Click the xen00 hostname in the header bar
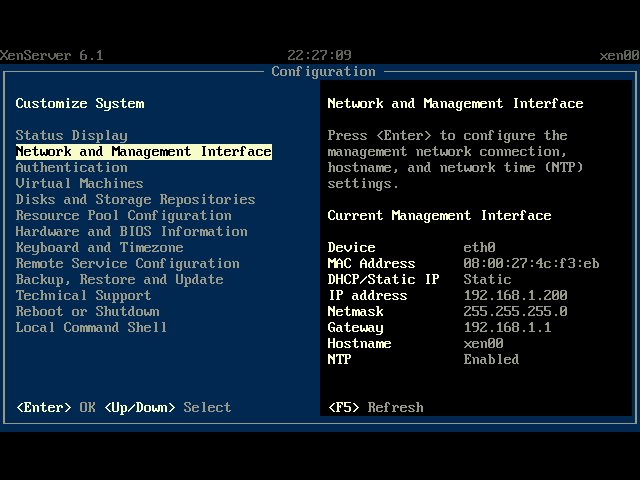Screen dimensions: 640x480 619,55
